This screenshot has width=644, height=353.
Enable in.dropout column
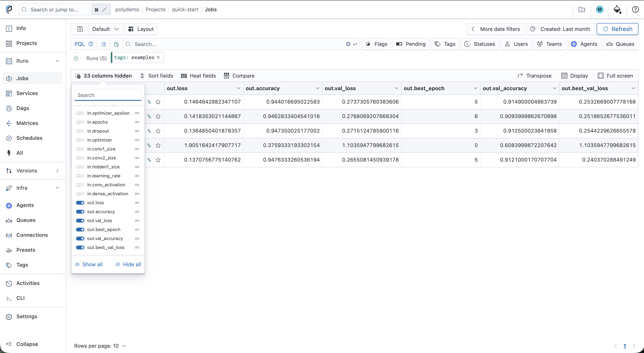[x=80, y=131]
